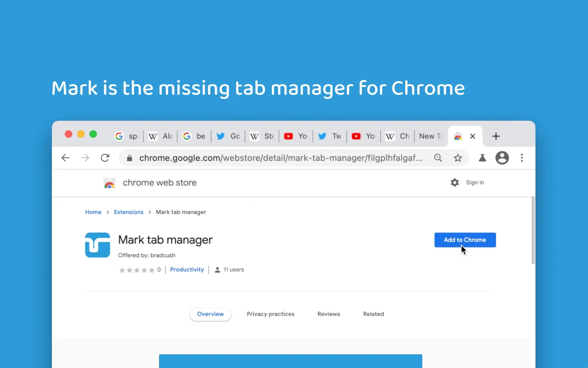This screenshot has width=588, height=368.
Task: Click inside the address bar URL field
Action: click(x=276, y=158)
